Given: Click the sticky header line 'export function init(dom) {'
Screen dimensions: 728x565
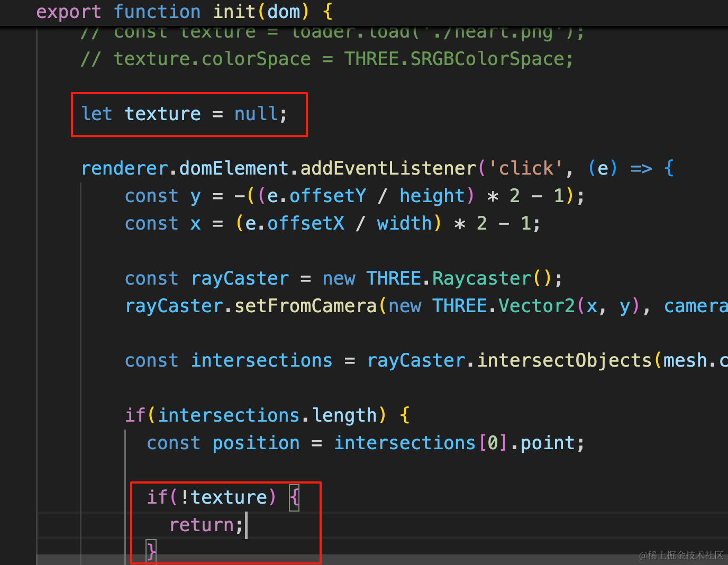Looking at the screenshot, I should click(184, 12).
